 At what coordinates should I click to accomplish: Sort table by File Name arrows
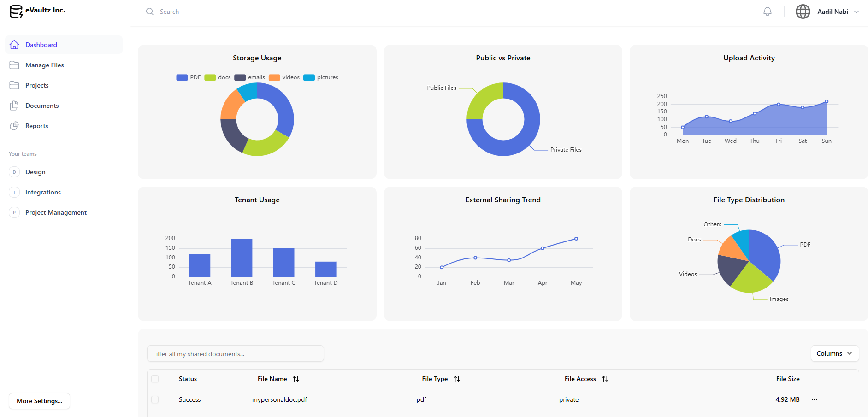(296, 379)
